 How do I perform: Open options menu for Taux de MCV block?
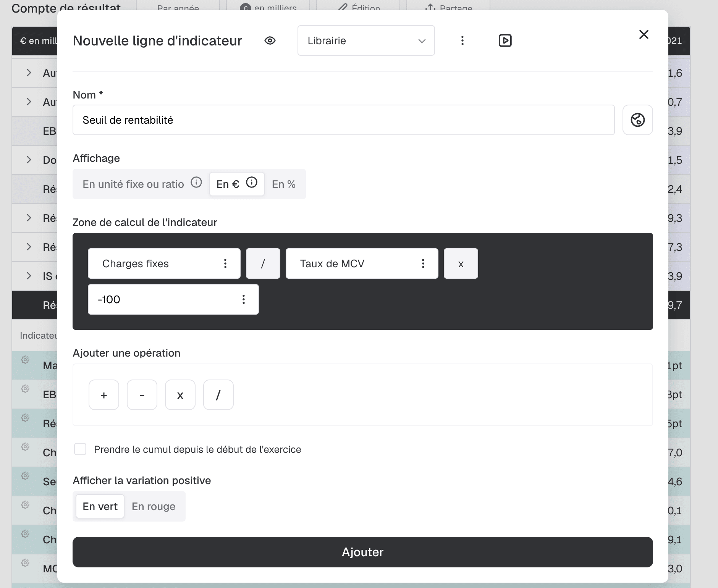423,263
